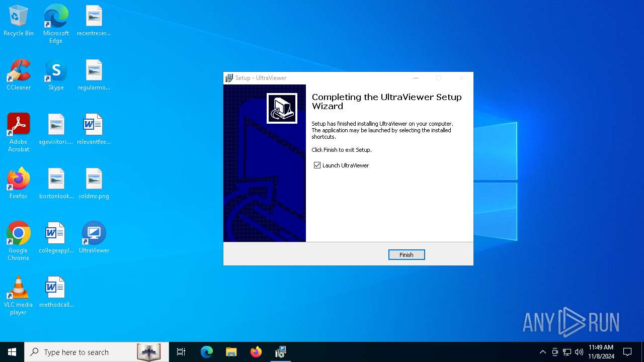Select the Google Chrome desktop icon
Screen dimensions: 644x362
(x=19, y=241)
